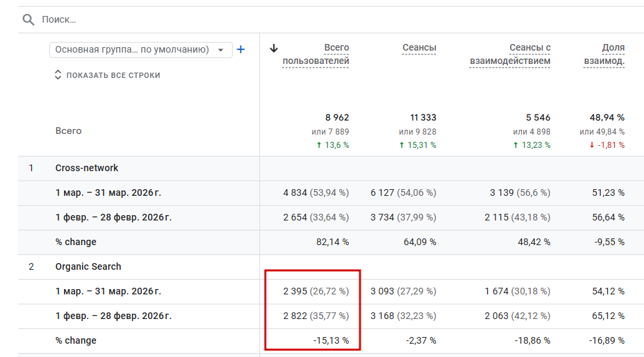Click the blue plus add dimension icon

point(241,50)
